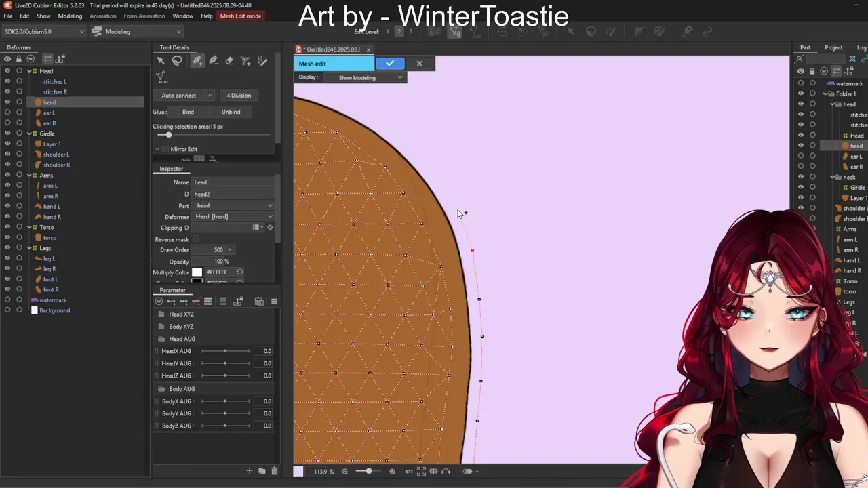868x488 pixels.
Task: Click the add three keys parameter icon
Action: 183,302
